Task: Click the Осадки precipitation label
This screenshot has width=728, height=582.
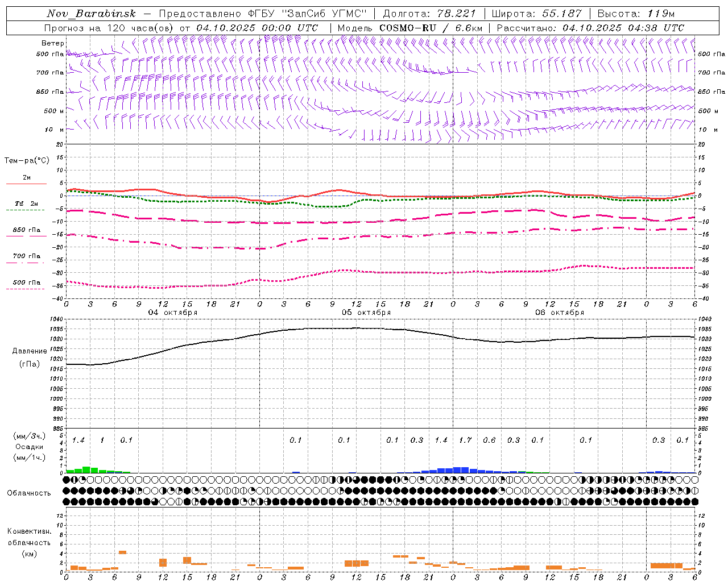Action: (x=30, y=447)
